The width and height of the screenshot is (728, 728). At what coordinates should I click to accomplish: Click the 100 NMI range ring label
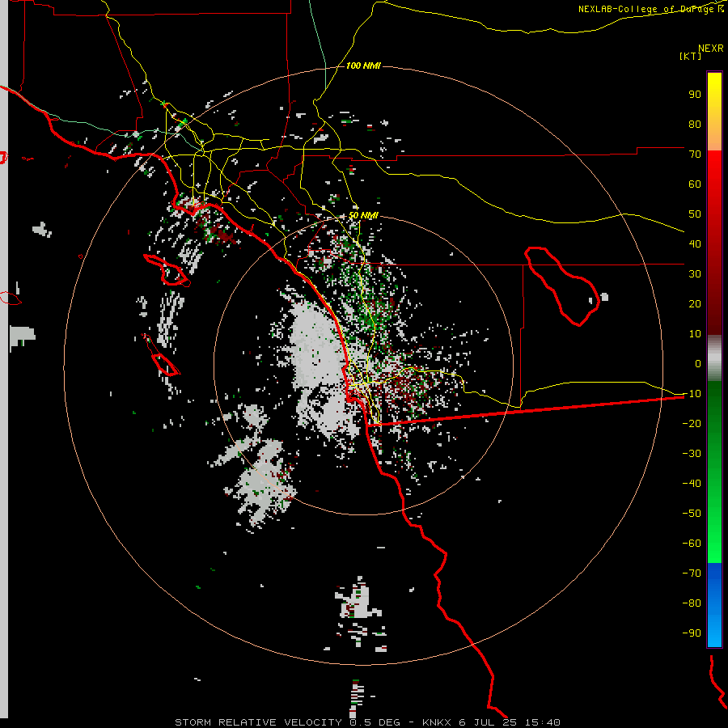363,66
